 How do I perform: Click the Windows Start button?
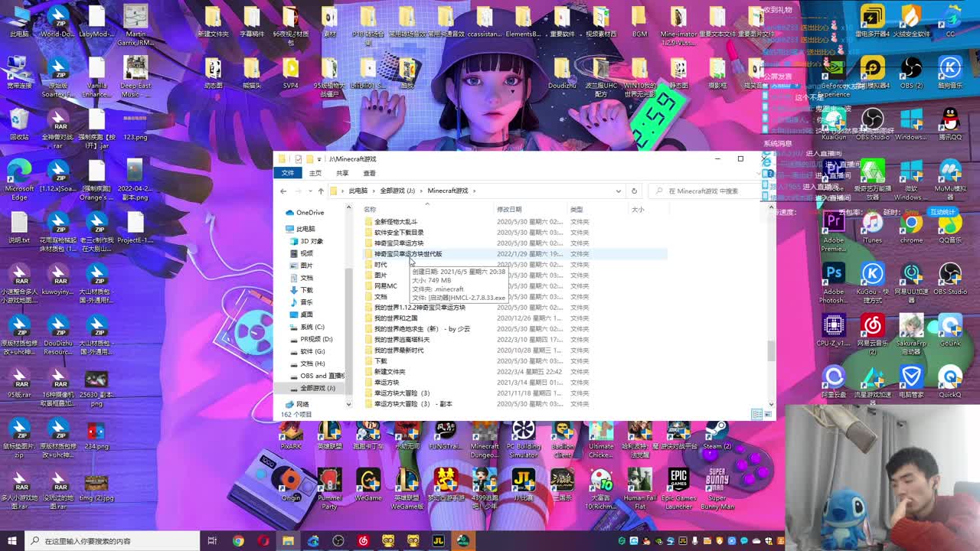[11, 541]
